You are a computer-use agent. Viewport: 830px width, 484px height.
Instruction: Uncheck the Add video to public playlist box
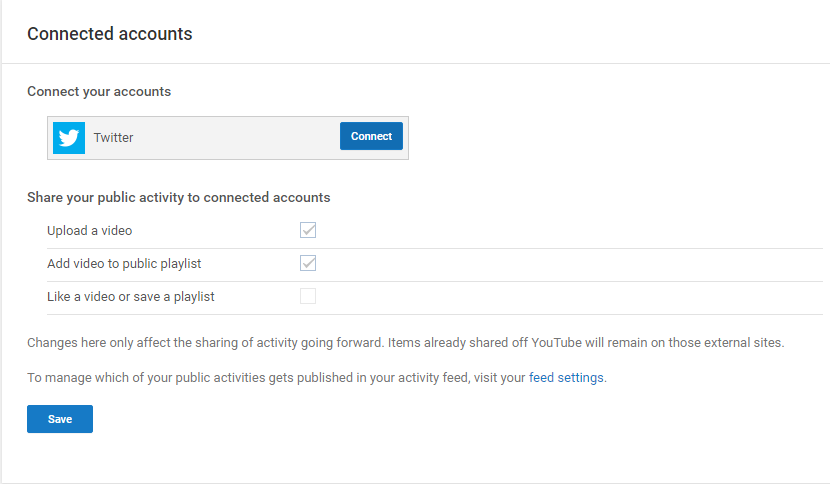pyautogui.click(x=308, y=263)
